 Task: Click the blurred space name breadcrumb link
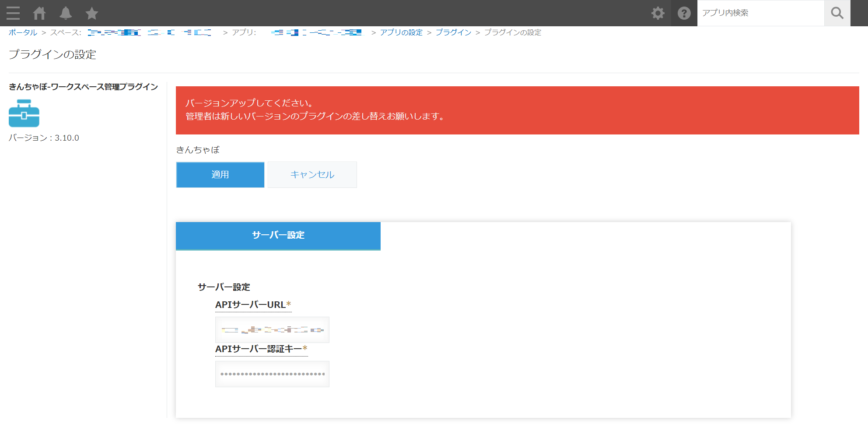(x=149, y=32)
